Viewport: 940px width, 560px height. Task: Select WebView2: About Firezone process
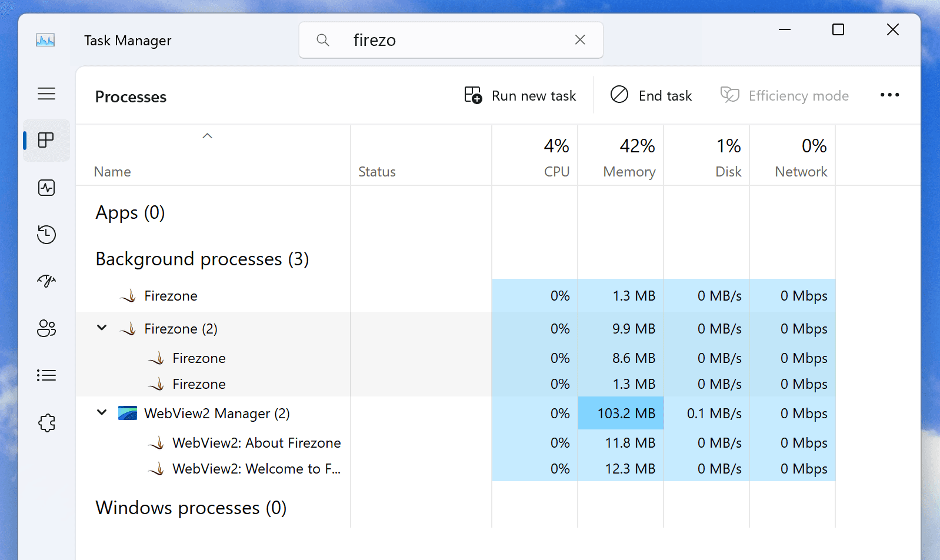tap(256, 443)
